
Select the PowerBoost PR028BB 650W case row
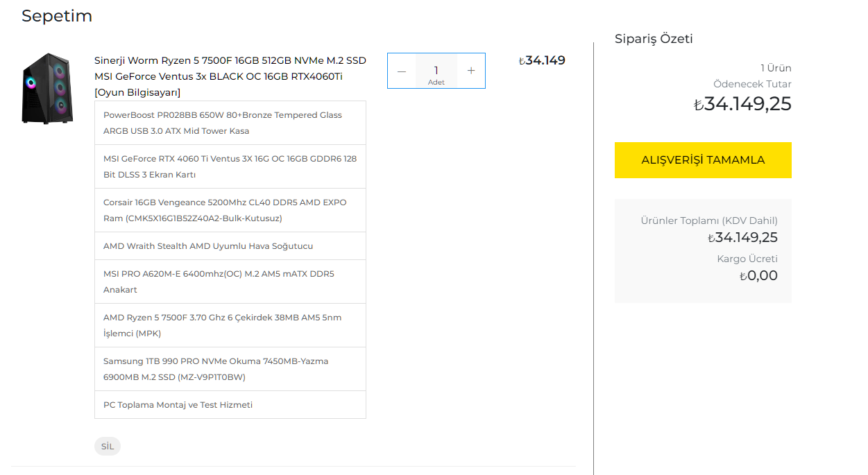230,123
